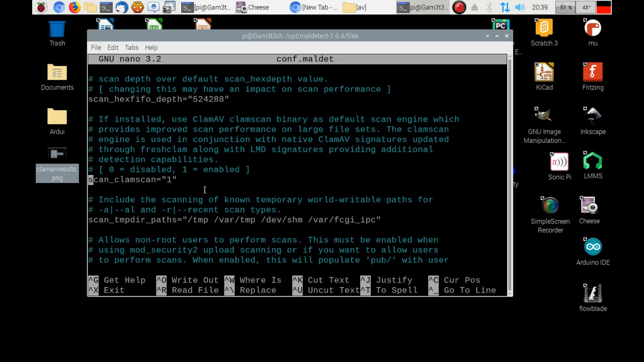
Task: Select the Scratch 3 desktop shortcut
Action: (x=544, y=33)
